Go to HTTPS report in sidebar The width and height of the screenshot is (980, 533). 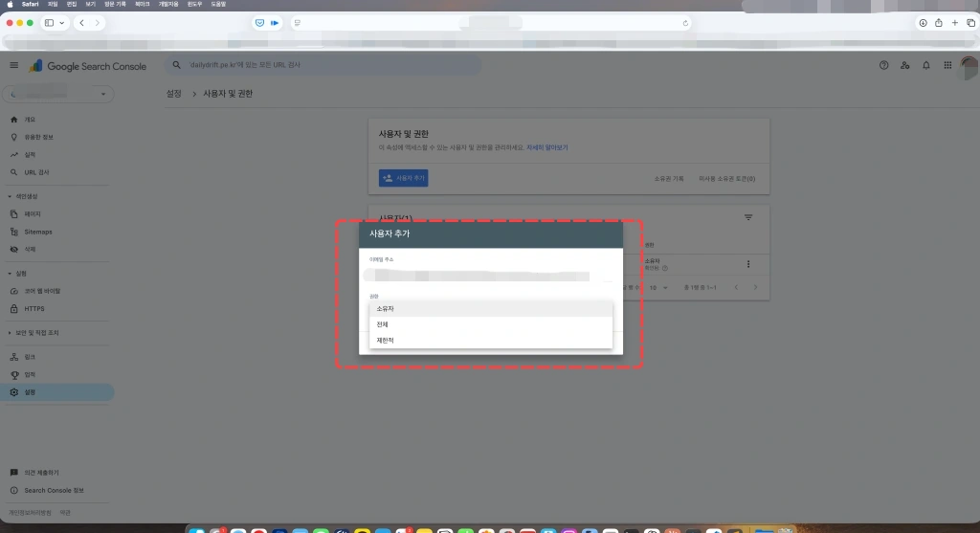[34, 308]
